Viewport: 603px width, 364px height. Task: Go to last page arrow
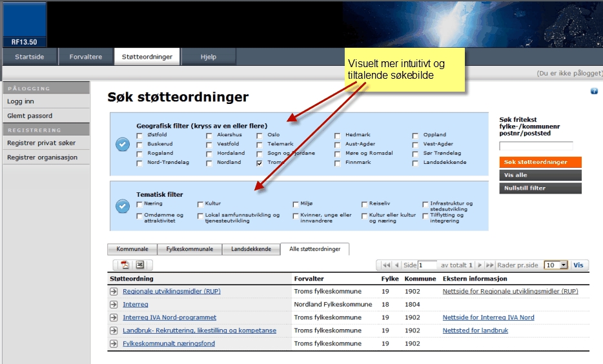tap(489, 265)
